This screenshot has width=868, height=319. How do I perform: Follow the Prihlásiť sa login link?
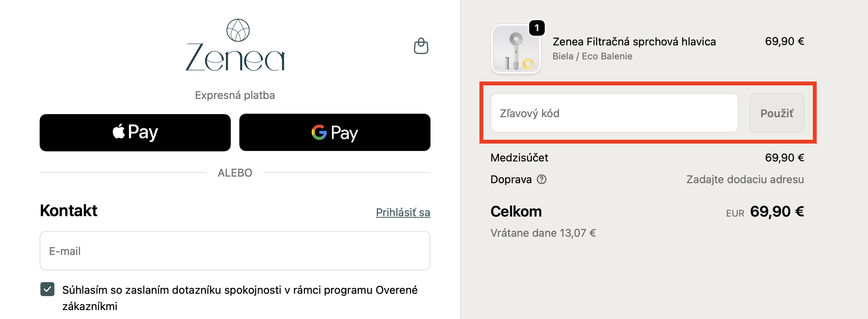(x=403, y=212)
